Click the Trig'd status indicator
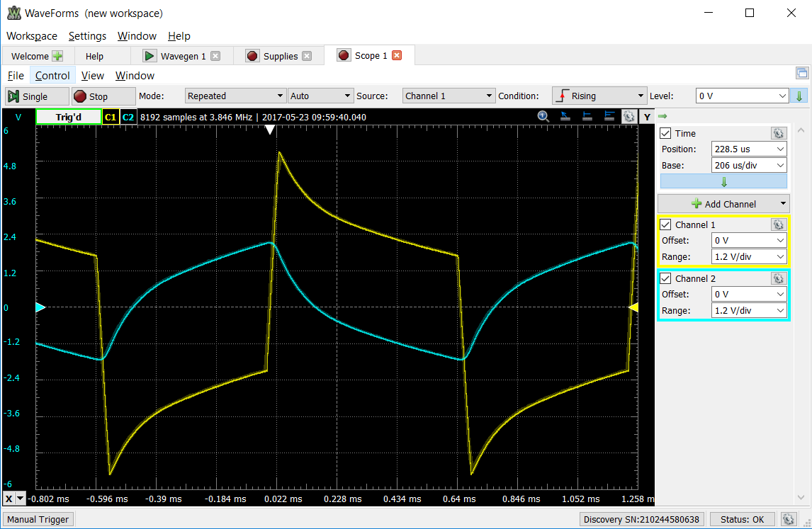Image resolution: width=812 pixels, height=529 pixels. point(68,117)
